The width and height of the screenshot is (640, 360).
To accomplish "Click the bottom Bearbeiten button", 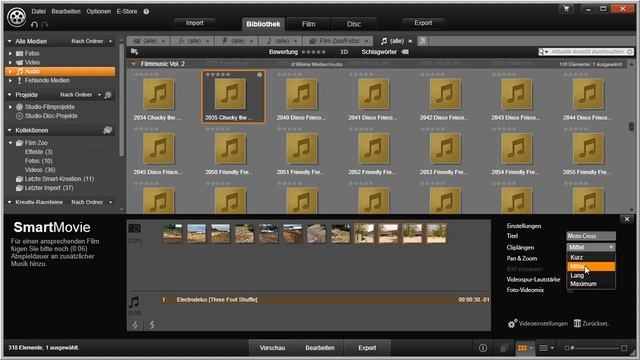I will 320,348.
